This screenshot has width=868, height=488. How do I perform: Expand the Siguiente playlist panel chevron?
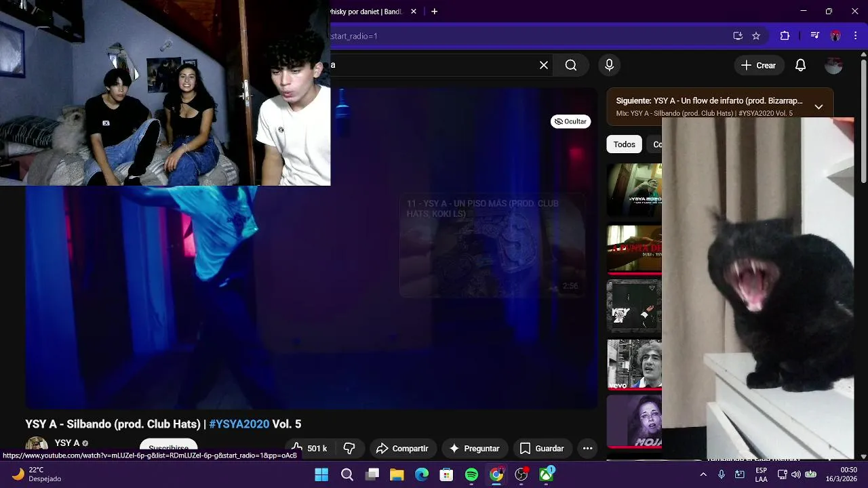click(x=818, y=106)
